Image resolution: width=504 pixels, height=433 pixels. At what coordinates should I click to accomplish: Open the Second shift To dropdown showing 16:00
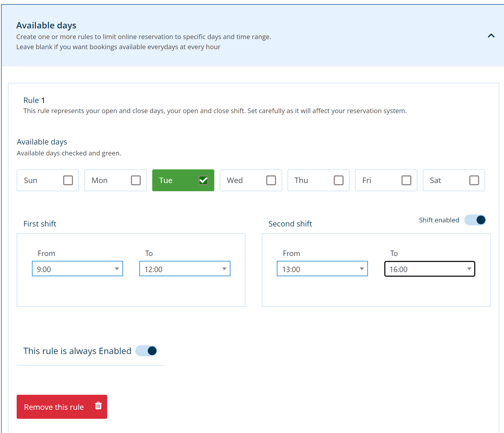pyautogui.click(x=430, y=269)
